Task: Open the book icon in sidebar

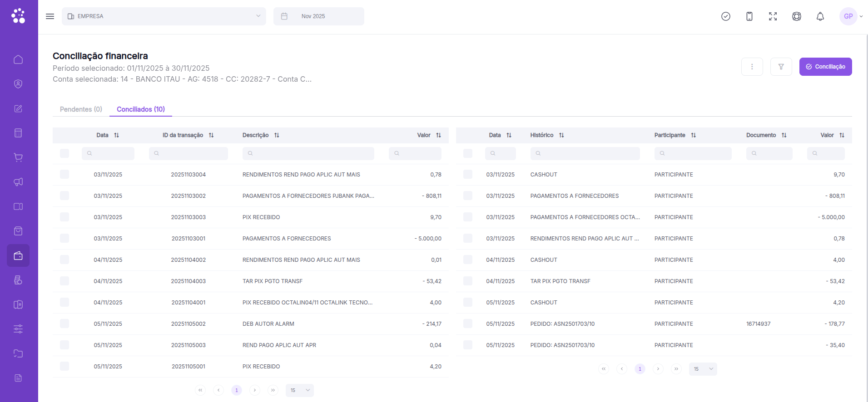Action: [x=18, y=206]
